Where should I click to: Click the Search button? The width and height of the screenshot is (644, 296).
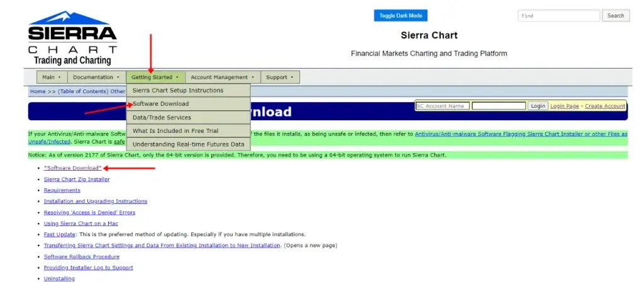point(616,16)
